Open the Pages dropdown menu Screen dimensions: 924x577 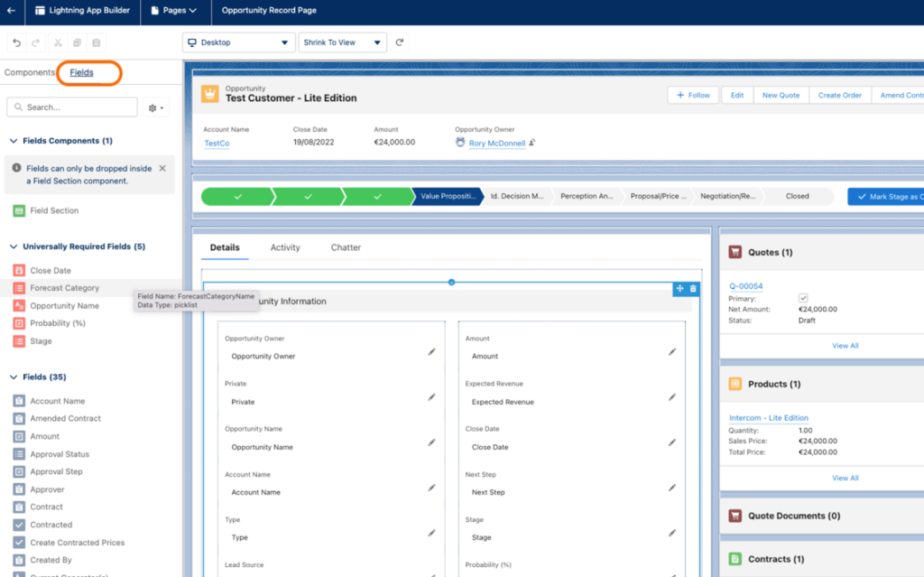tap(174, 11)
